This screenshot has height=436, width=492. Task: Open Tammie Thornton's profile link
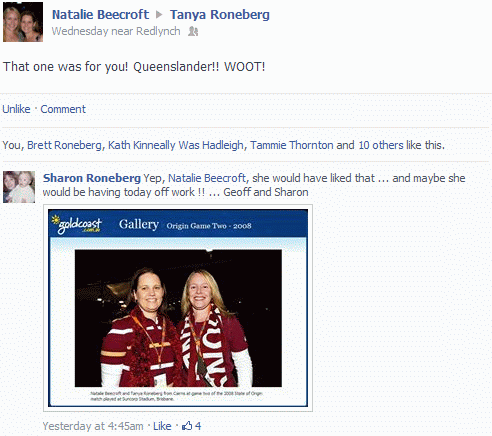click(292, 145)
